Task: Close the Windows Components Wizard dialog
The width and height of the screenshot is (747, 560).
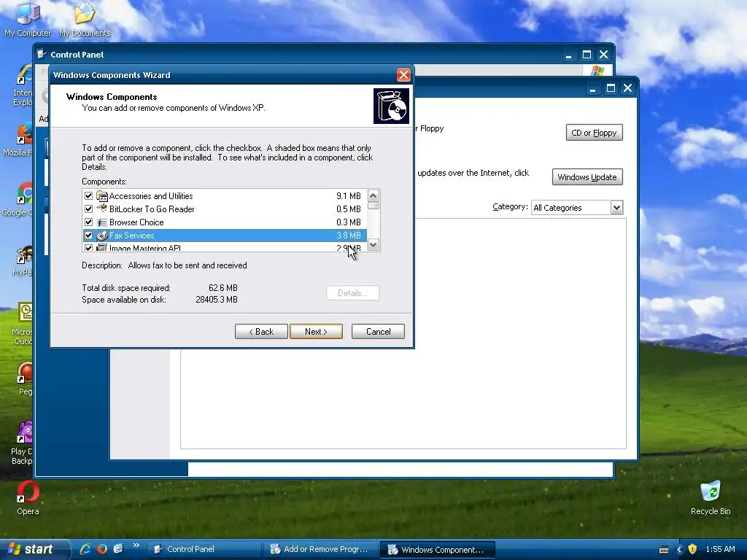Action: click(x=403, y=75)
